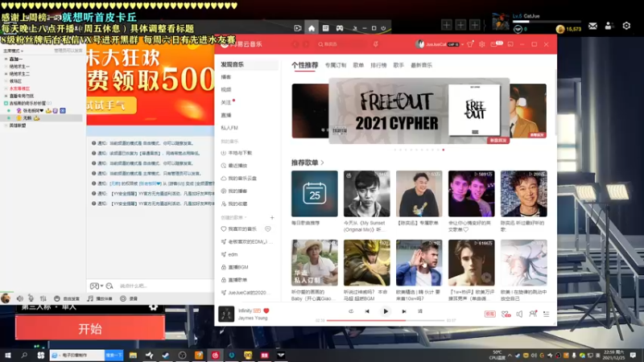Click the NetEase search box
The height and width of the screenshot is (362, 644).
(341, 44)
